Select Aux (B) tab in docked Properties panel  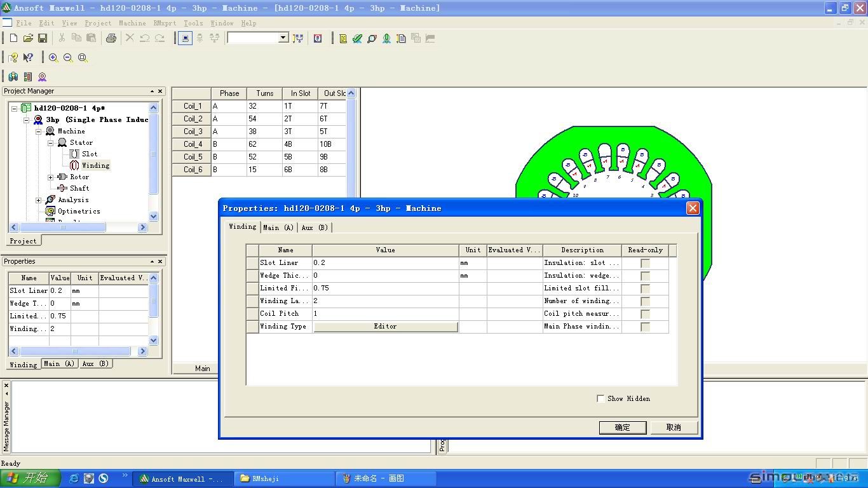tap(96, 363)
